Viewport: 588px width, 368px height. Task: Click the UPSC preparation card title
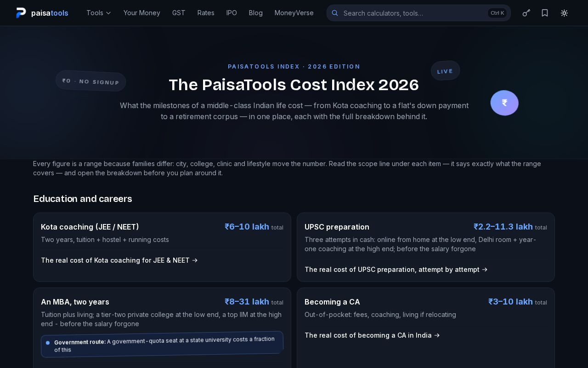337,227
